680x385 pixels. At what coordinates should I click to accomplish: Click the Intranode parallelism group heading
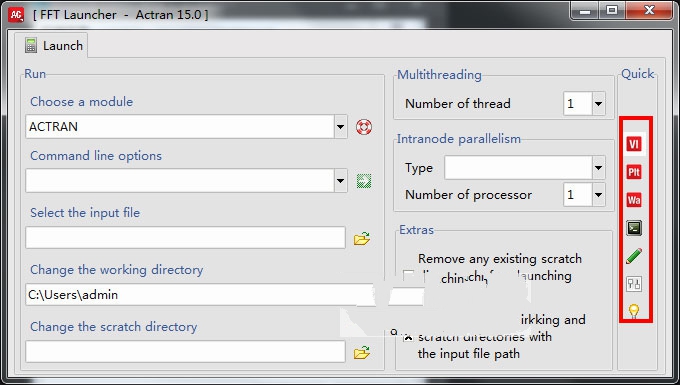(x=459, y=139)
